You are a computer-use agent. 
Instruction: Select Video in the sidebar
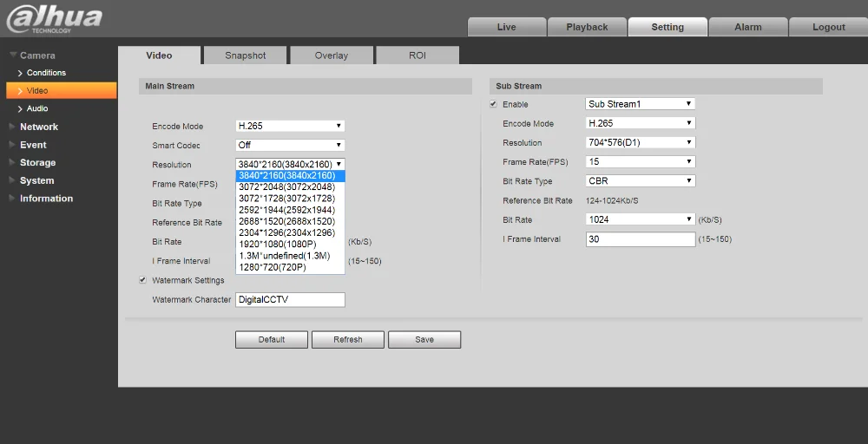click(62, 91)
